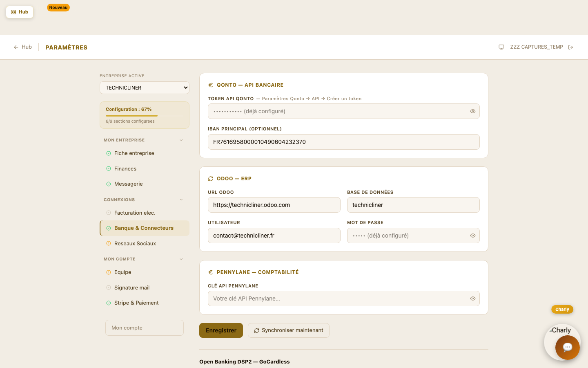The width and height of the screenshot is (588, 368).
Task: Click the ZZZ CAPTURES_TEMP account label
Action: 537,47
